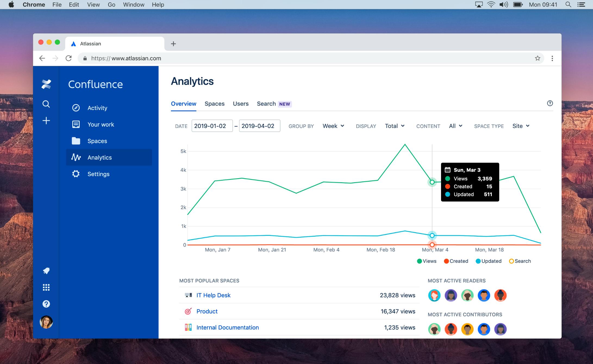Open analytics help icon at right
This screenshot has height=364, width=593.
click(550, 103)
